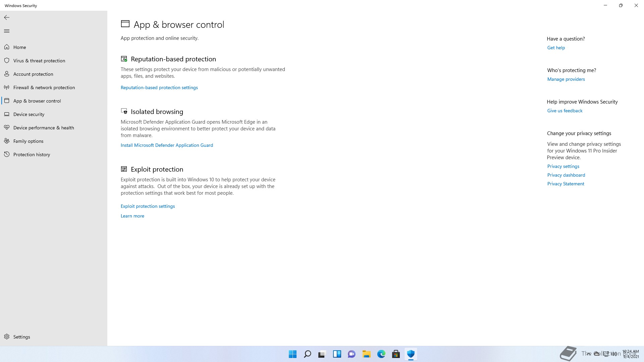Click Give us feedback link
Viewport: 644px width, 362px height.
click(565, 111)
